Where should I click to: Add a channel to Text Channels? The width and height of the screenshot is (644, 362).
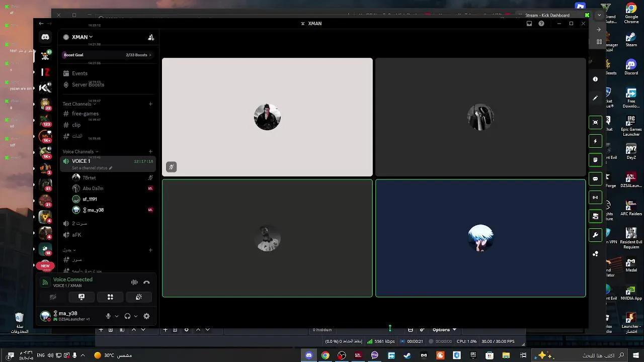click(150, 104)
